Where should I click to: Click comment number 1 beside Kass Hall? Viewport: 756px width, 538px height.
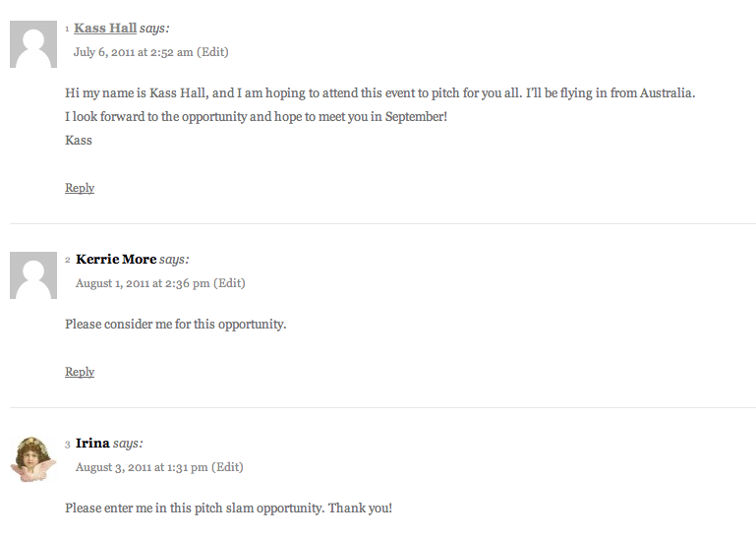(x=67, y=29)
